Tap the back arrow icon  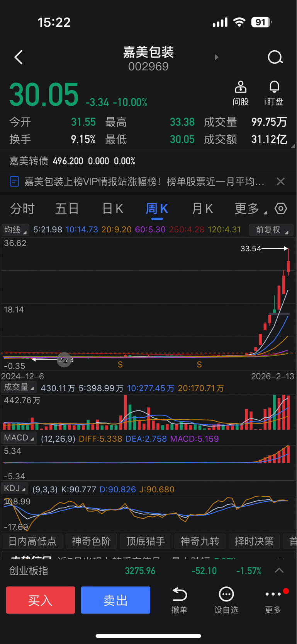pos(18,57)
